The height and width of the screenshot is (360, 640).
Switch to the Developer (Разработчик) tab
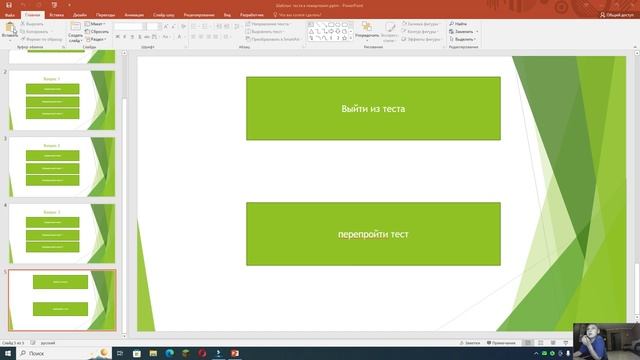[x=252, y=15]
